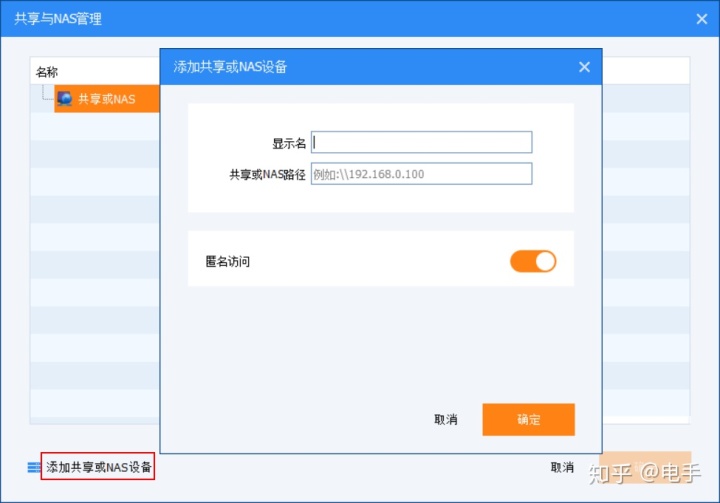Click the 显示名 text input field
The height and width of the screenshot is (503, 720).
click(422, 142)
